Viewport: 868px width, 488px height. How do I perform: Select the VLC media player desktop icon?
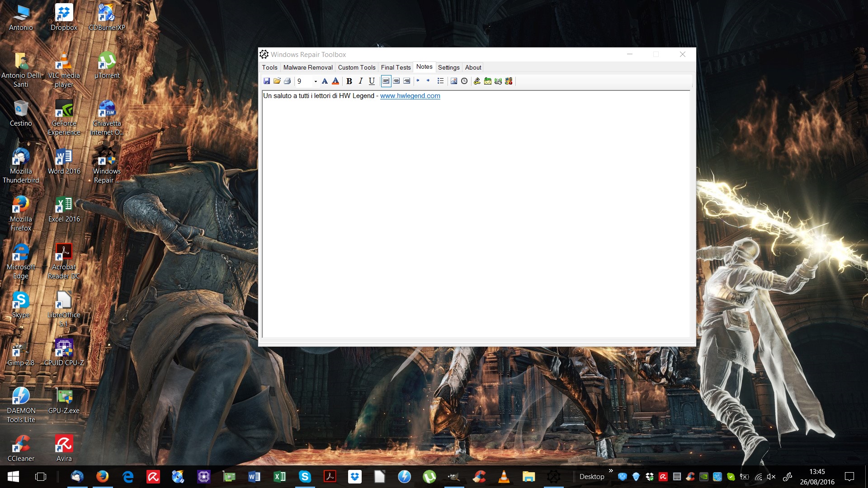(64, 70)
